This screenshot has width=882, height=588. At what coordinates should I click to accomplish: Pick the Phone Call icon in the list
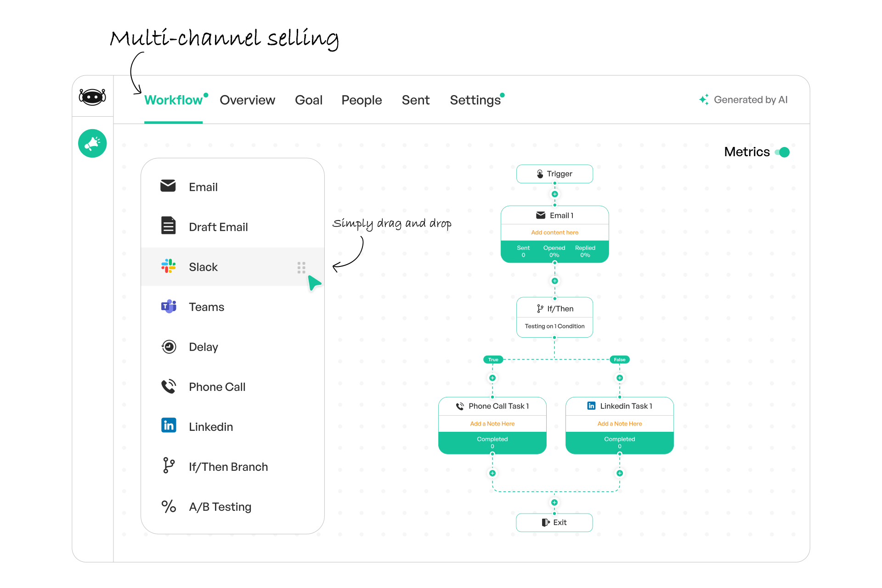(x=169, y=386)
